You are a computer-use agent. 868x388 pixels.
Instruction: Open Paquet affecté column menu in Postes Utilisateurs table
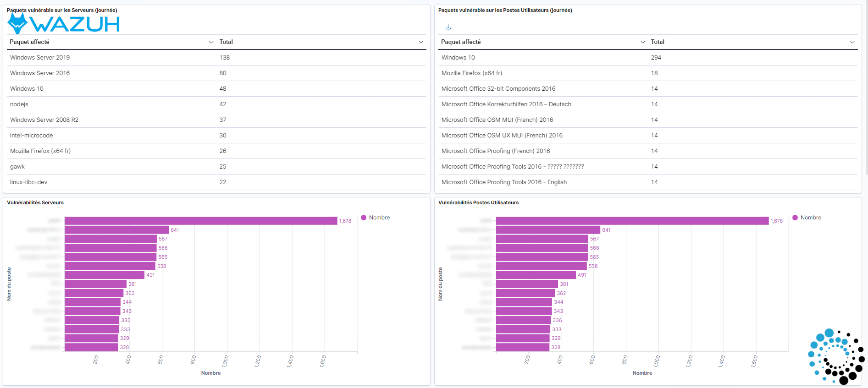click(643, 42)
